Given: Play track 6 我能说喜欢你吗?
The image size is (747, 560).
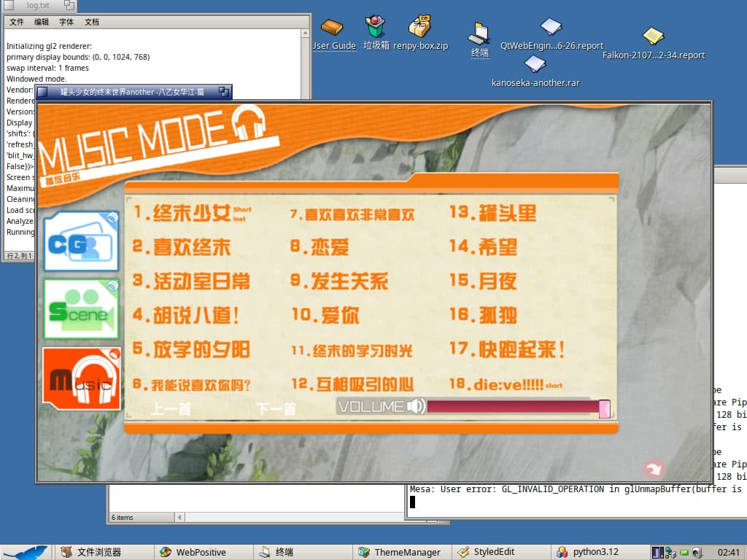Looking at the screenshot, I should point(192,385).
